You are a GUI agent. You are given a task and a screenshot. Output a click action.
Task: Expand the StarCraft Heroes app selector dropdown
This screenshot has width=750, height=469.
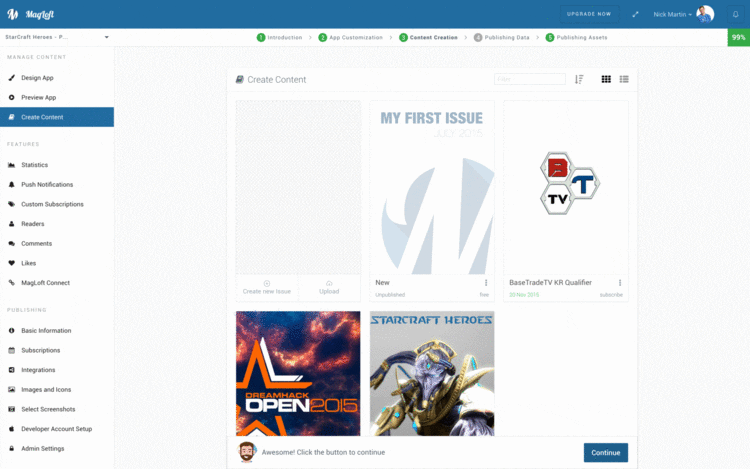[x=57, y=37]
